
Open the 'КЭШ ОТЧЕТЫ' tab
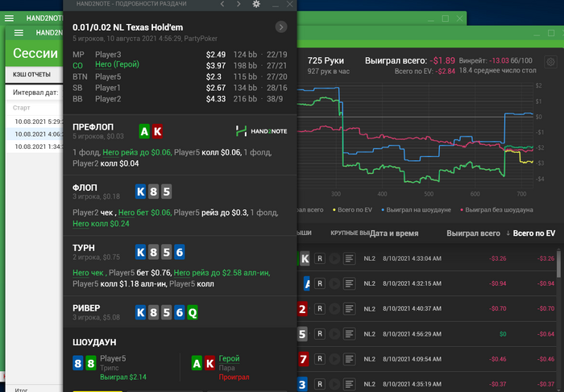(31, 74)
